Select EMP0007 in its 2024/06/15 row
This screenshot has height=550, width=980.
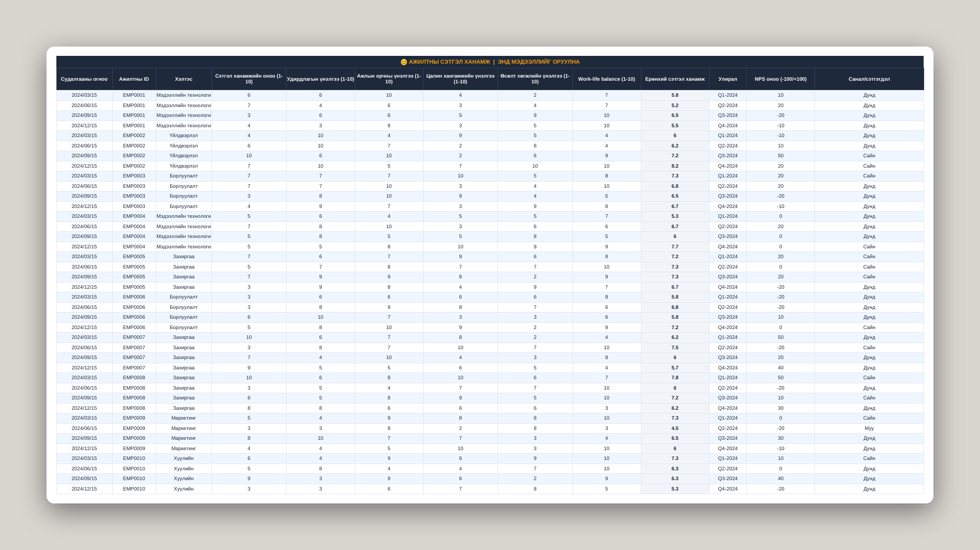pos(134,348)
